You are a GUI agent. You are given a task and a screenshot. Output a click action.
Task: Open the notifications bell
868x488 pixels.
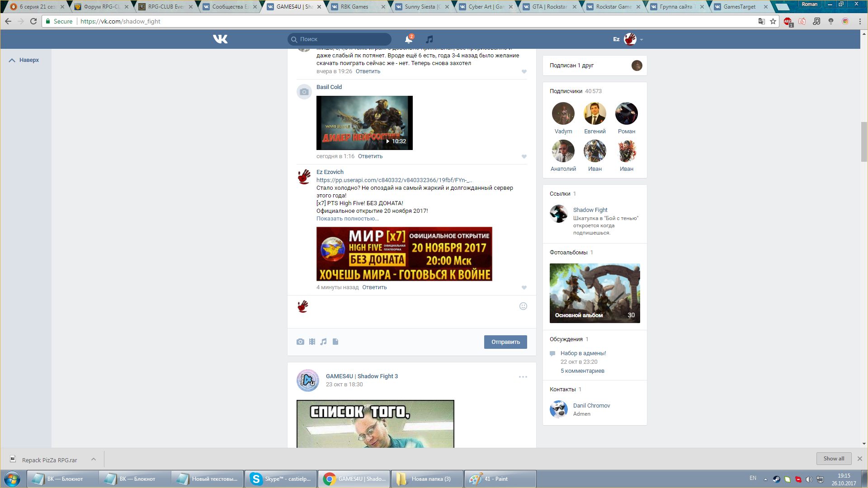409,39
